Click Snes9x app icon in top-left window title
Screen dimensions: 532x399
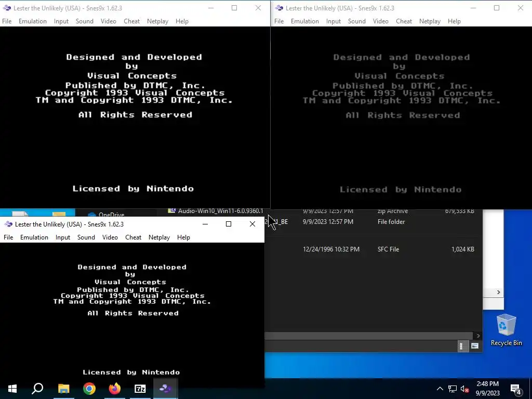6,8
